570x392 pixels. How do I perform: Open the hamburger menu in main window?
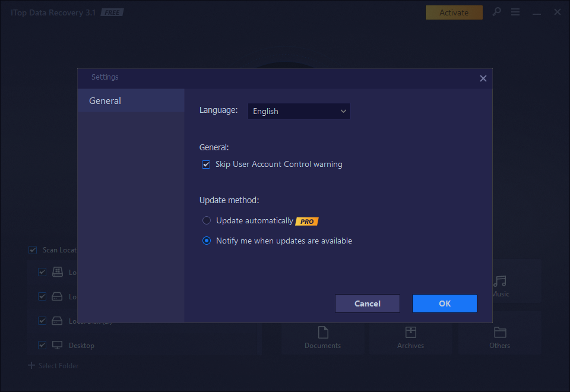(x=515, y=12)
